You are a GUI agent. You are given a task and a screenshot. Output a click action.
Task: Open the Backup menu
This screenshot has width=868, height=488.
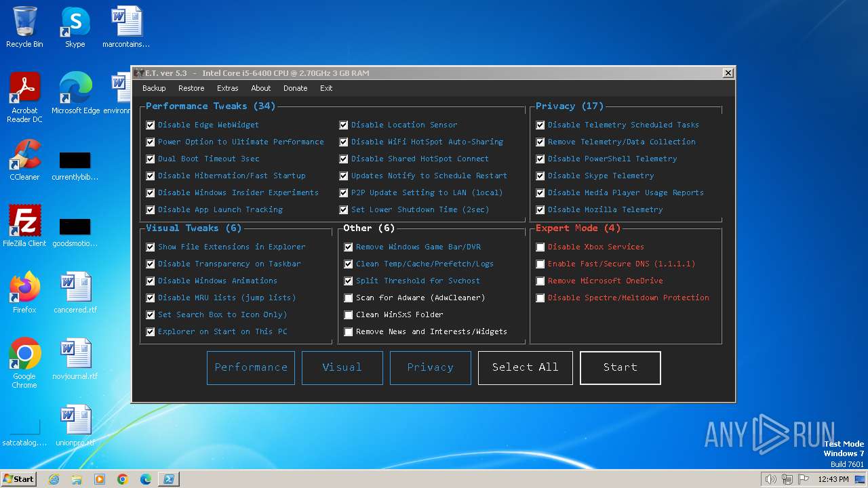pyautogui.click(x=154, y=88)
